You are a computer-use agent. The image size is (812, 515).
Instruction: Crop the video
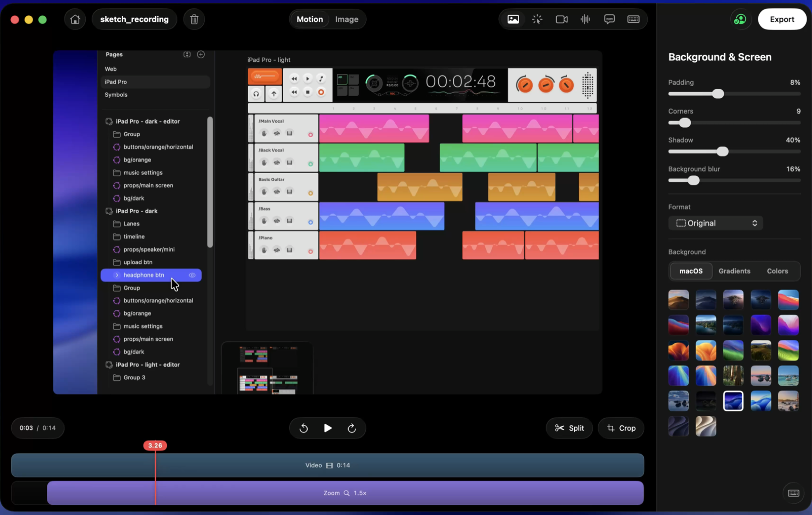tap(621, 428)
